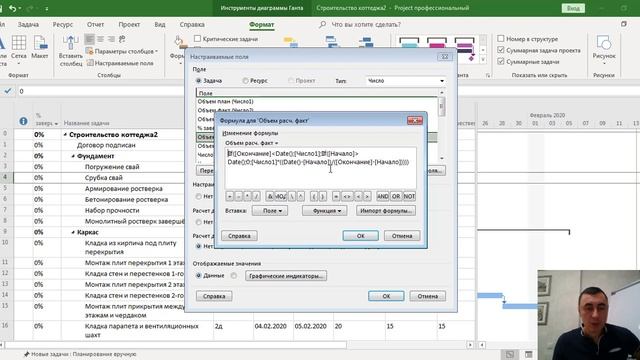Select the radio before Графические индикаторы
The image size is (640, 360).
pos(234,276)
